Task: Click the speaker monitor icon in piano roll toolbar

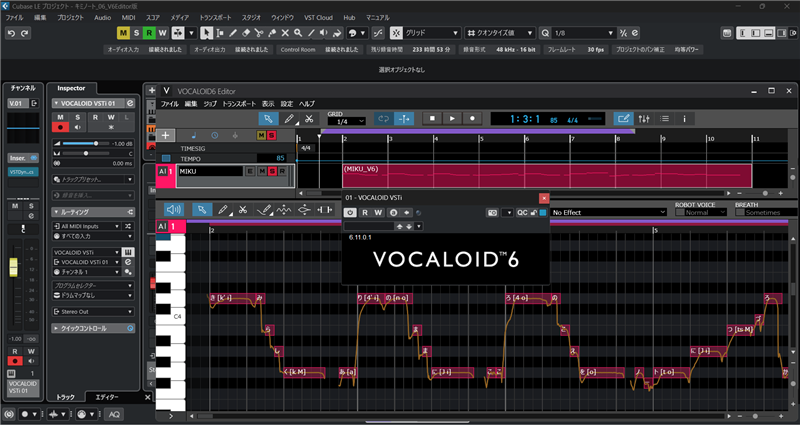Action: pos(174,210)
